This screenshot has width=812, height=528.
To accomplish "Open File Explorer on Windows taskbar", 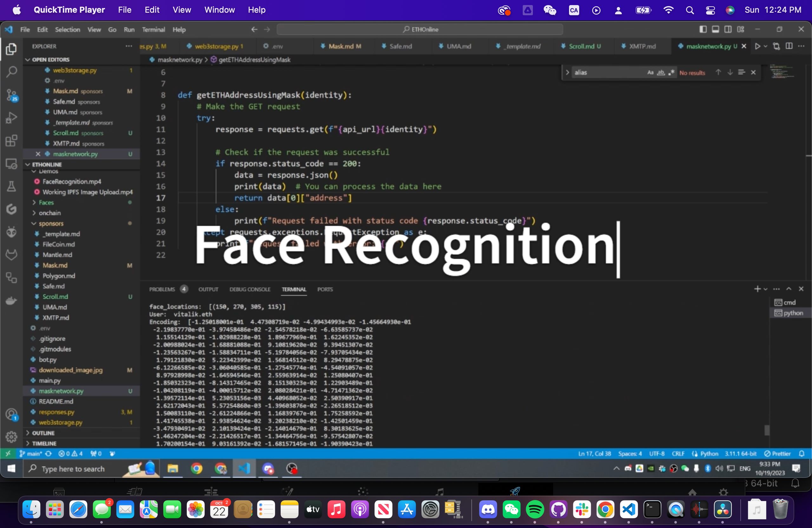I will 173,469.
